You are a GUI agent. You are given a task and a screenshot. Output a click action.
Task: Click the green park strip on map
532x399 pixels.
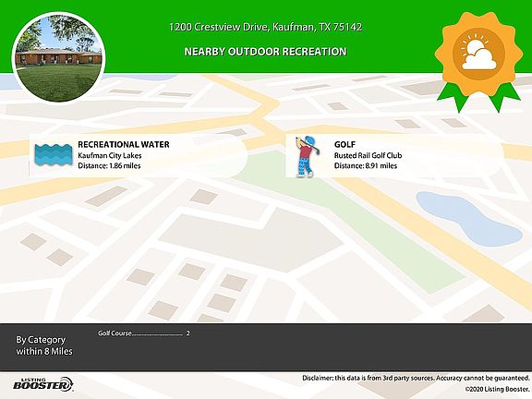click(339, 217)
